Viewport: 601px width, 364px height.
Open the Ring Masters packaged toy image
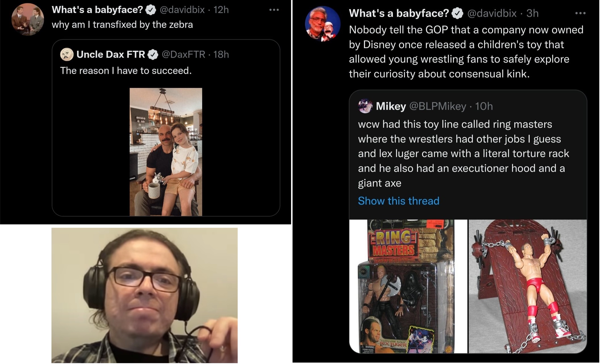(408, 286)
